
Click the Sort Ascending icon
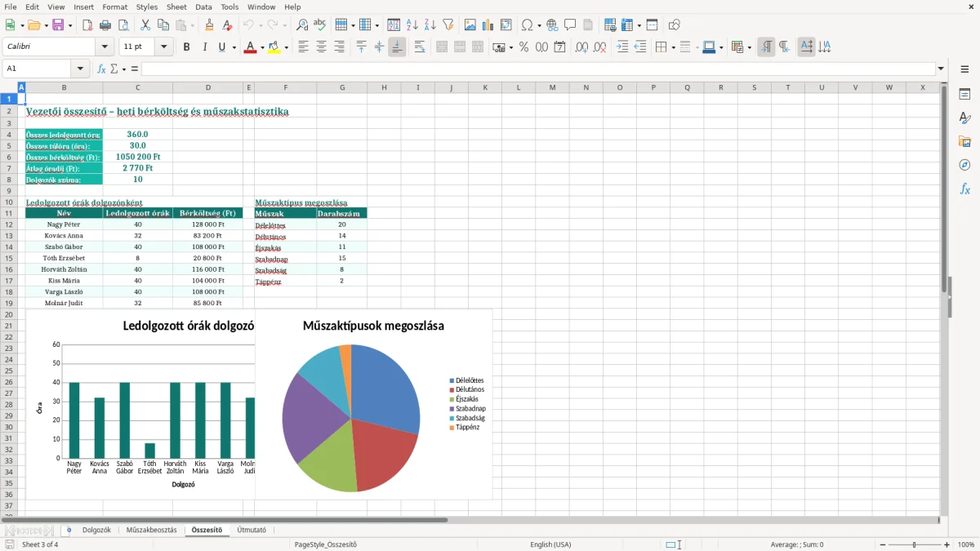pyautogui.click(x=412, y=25)
